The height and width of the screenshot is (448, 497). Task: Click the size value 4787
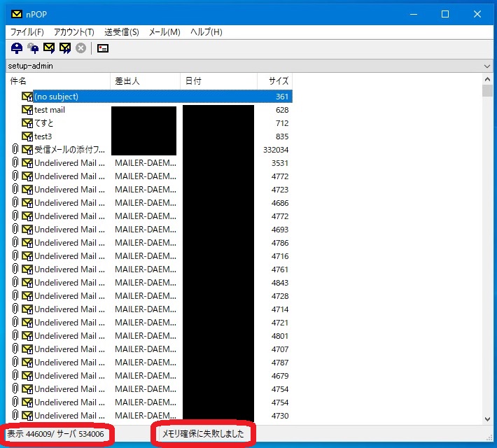click(280, 363)
